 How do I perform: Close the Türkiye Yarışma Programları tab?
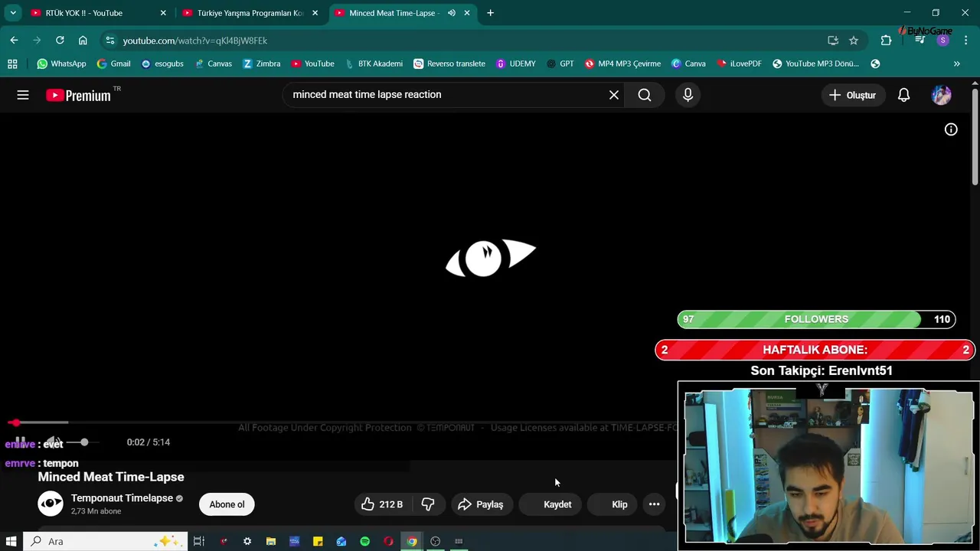[x=315, y=13]
